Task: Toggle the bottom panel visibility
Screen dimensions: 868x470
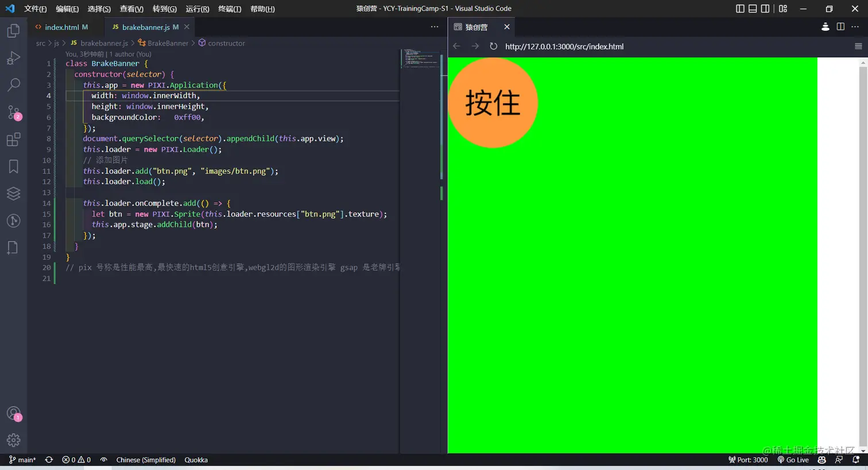Action: pyautogui.click(x=753, y=9)
